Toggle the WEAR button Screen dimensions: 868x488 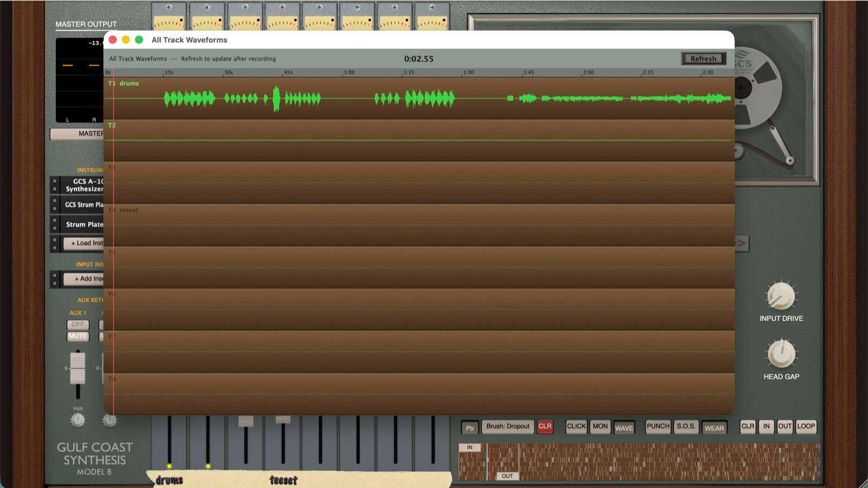[714, 428]
